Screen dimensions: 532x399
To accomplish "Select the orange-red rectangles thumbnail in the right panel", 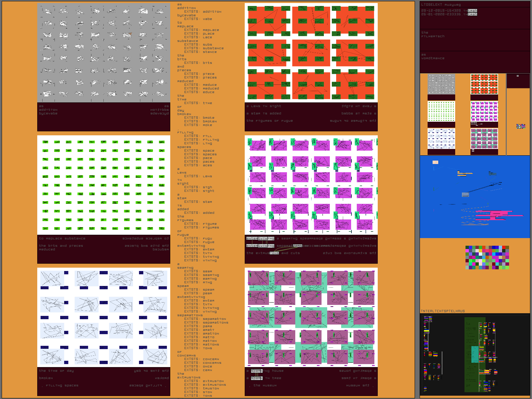I will pyautogui.click(x=484, y=84).
